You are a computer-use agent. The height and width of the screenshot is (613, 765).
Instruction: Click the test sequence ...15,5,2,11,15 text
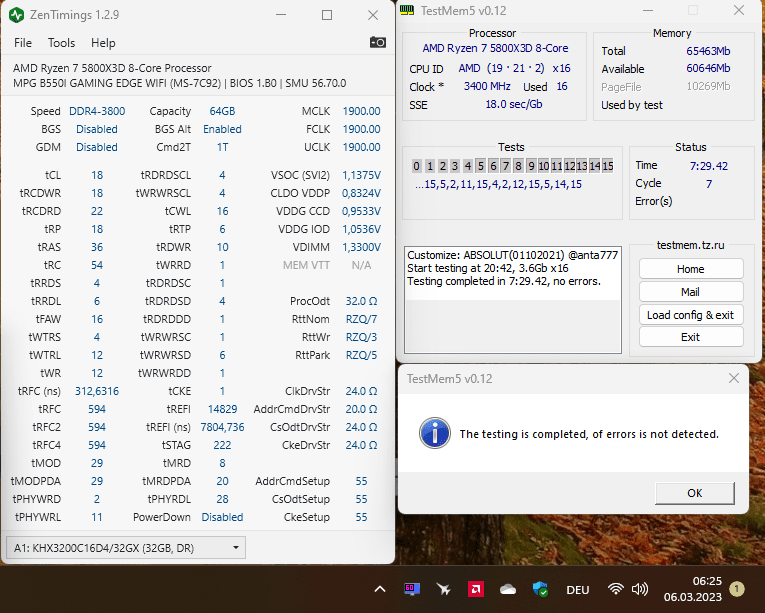tap(498, 184)
